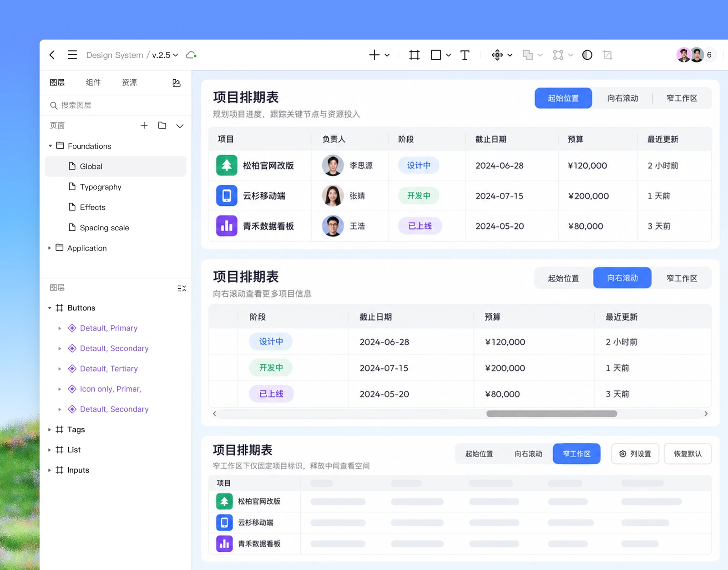Click the plus insert tool
This screenshot has width=728, height=570.
tap(374, 55)
